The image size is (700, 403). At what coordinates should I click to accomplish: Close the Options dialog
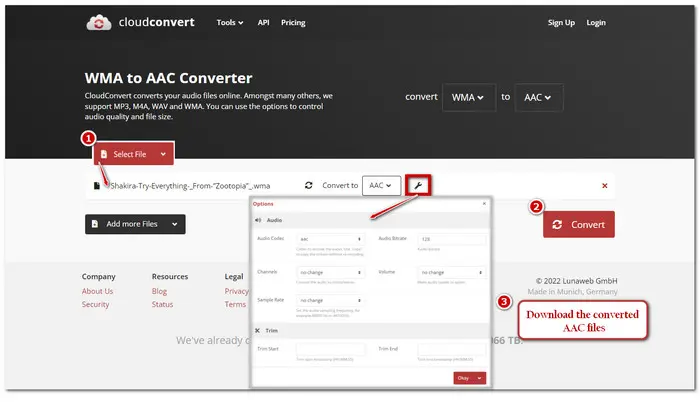[484, 204]
